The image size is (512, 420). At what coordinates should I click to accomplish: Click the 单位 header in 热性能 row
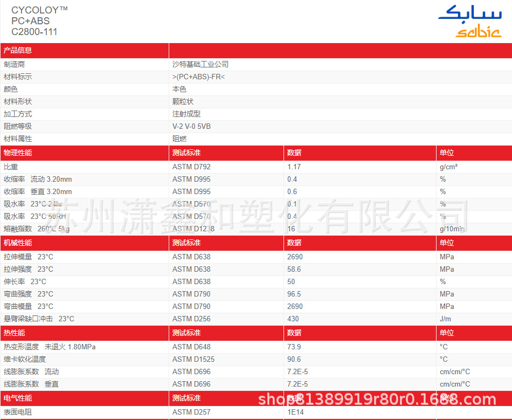[447, 333]
